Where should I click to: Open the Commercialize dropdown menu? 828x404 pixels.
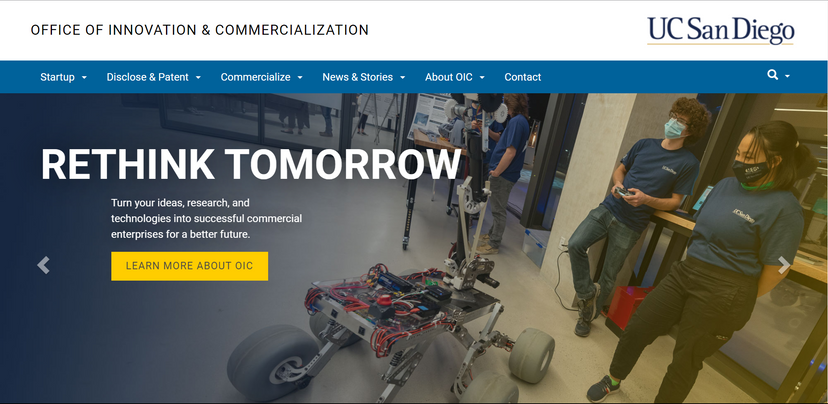(x=262, y=77)
